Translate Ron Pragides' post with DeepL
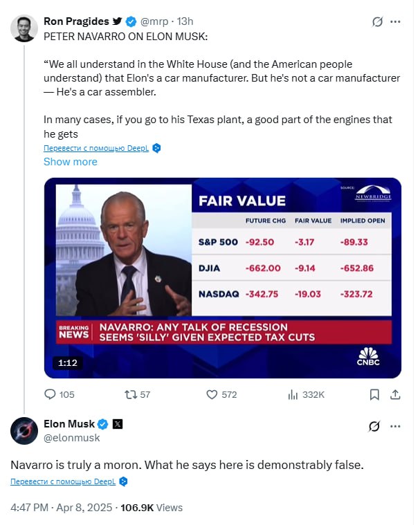The height and width of the screenshot is (525, 420). [x=96, y=148]
